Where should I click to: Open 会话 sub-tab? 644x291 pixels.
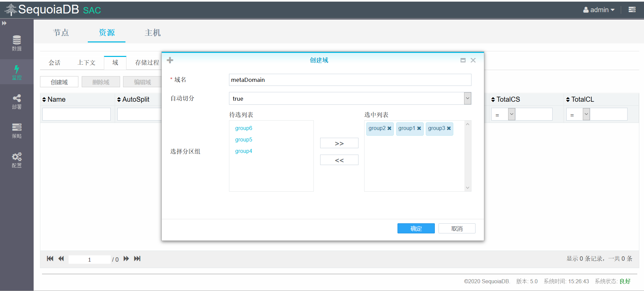(54, 63)
